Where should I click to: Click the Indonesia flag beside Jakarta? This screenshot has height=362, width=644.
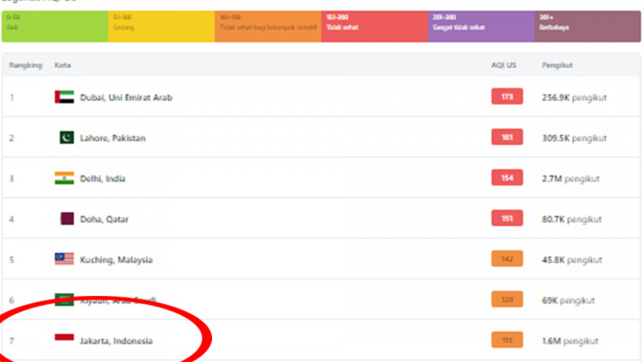click(64, 340)
